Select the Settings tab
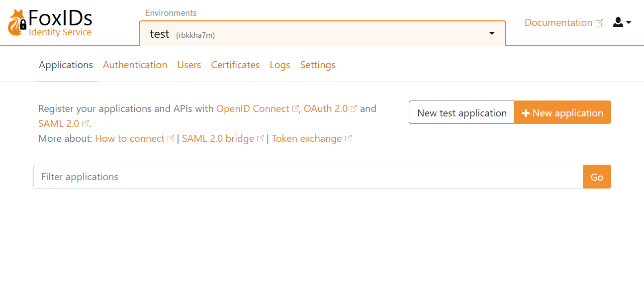Viewport: 644px width, 299px height. tap(318, 65)
